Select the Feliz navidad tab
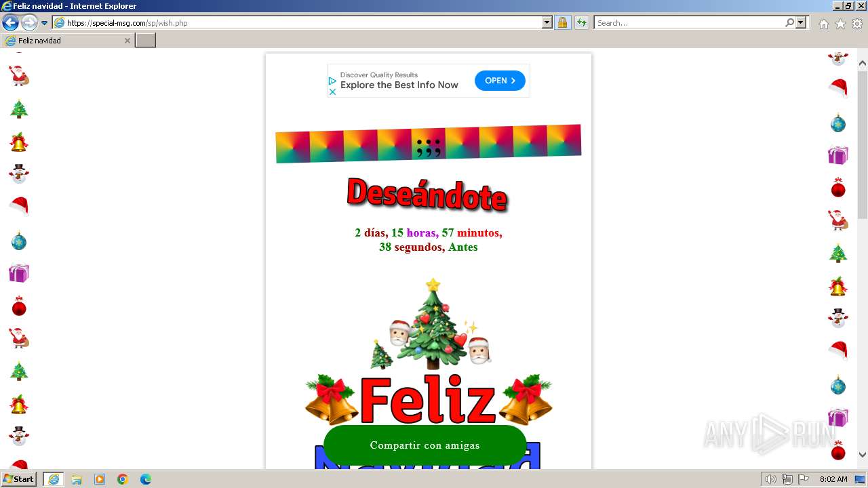 pos(66,41)
